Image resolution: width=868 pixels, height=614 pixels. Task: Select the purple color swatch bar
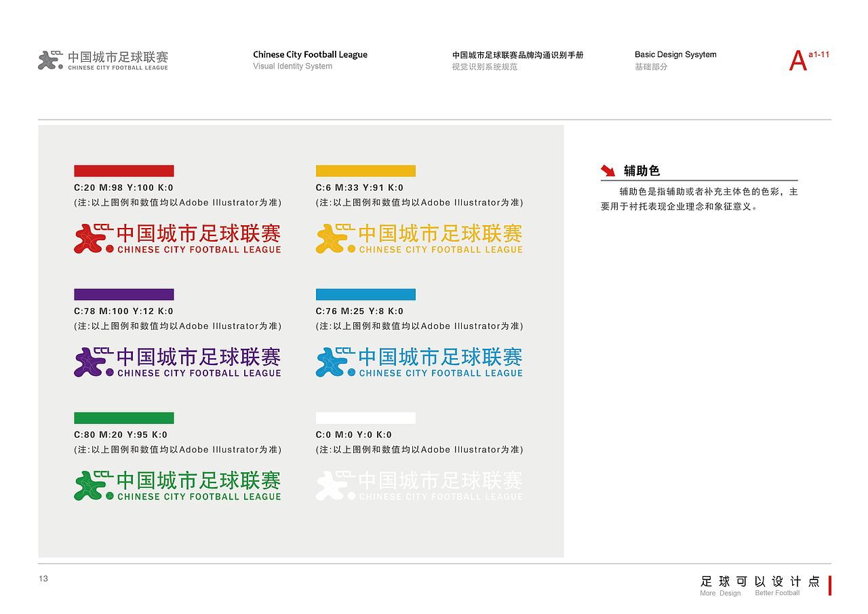pos(123,294)
